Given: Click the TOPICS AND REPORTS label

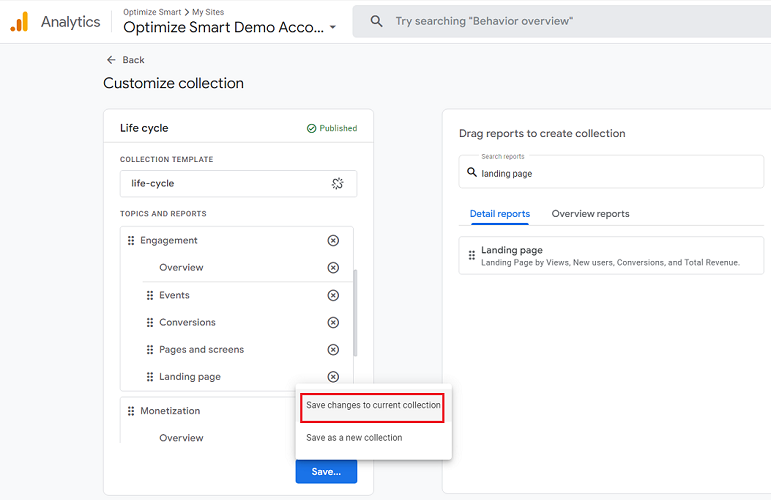Looking at the screenshot, I should pos(163,214).
